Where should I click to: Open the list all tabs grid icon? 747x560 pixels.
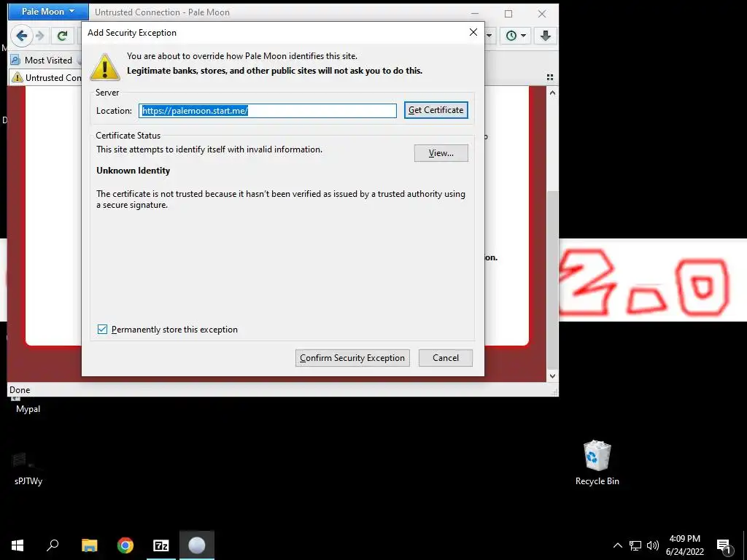click(550, 77)
